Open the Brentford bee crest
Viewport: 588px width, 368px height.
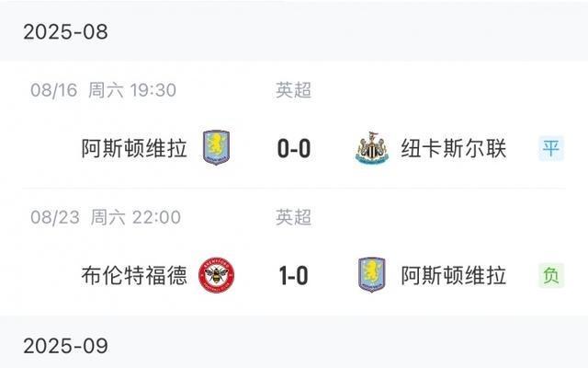(x=218, y=275)
